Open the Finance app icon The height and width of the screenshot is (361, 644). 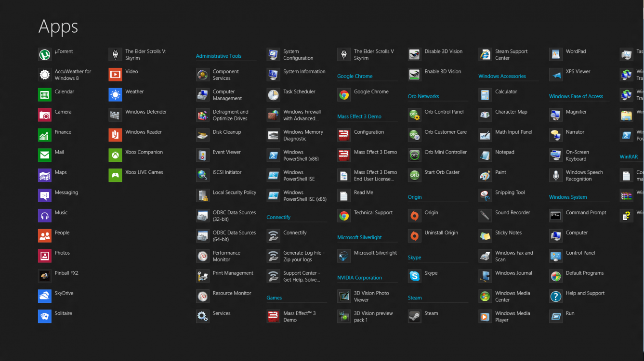pos(45,135)
